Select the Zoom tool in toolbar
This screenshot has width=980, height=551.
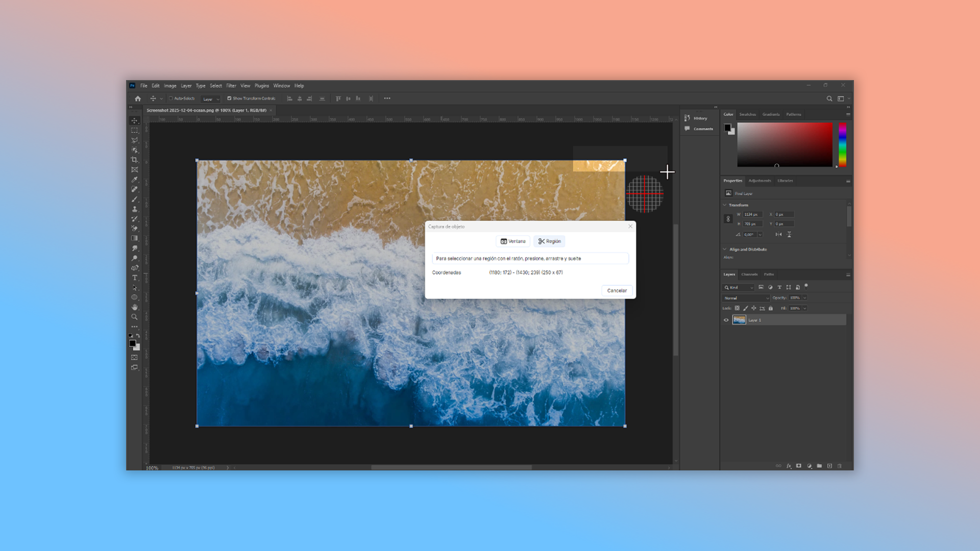[x=135, y=317]
